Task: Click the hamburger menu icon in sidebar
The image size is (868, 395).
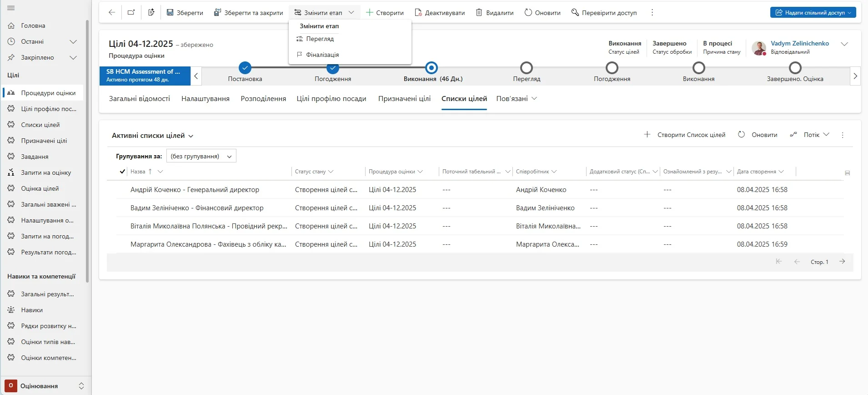Action: point(11,8)
